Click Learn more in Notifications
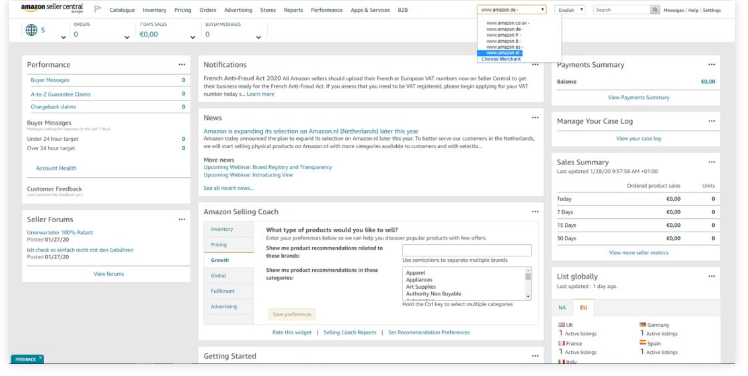This screenshot has height=376, width=748. coord(260,94)
